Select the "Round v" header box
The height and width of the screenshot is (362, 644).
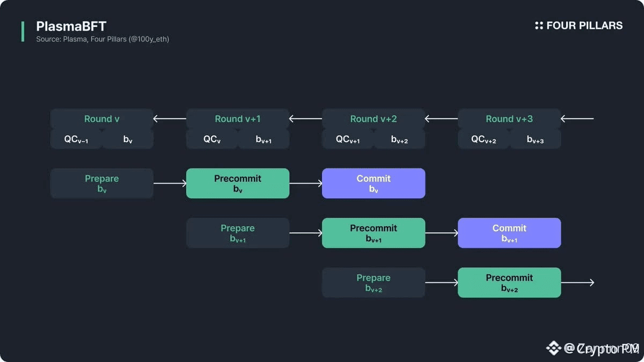click(102, 119)
